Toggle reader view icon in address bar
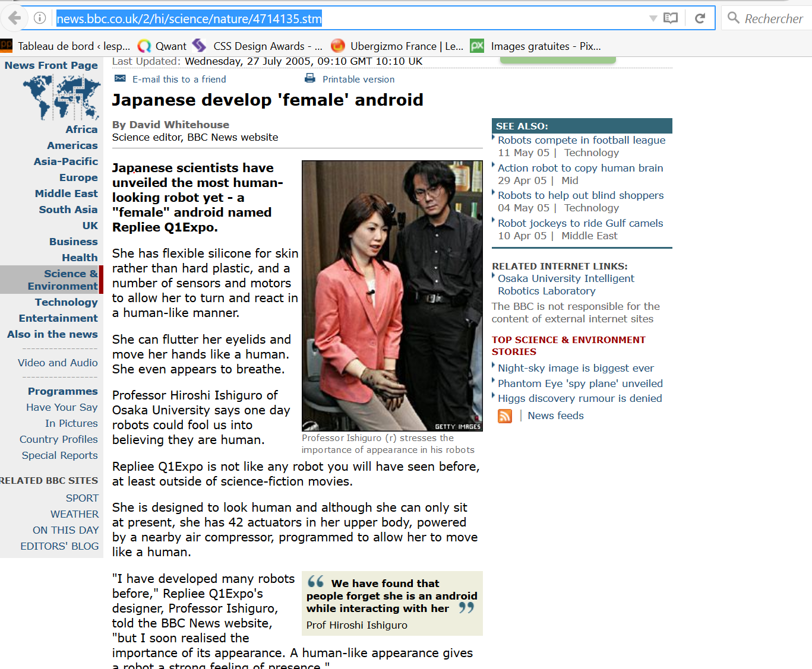 click(x=671, y=18)
